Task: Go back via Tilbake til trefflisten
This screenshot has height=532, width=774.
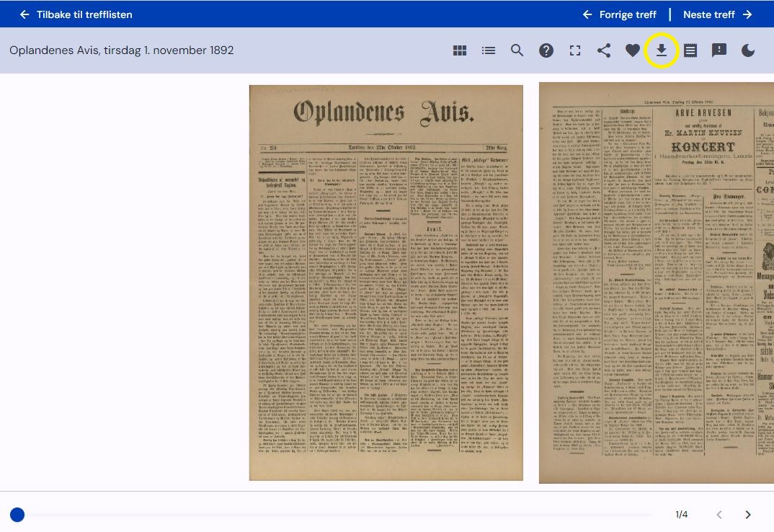Action: (76, 14)
